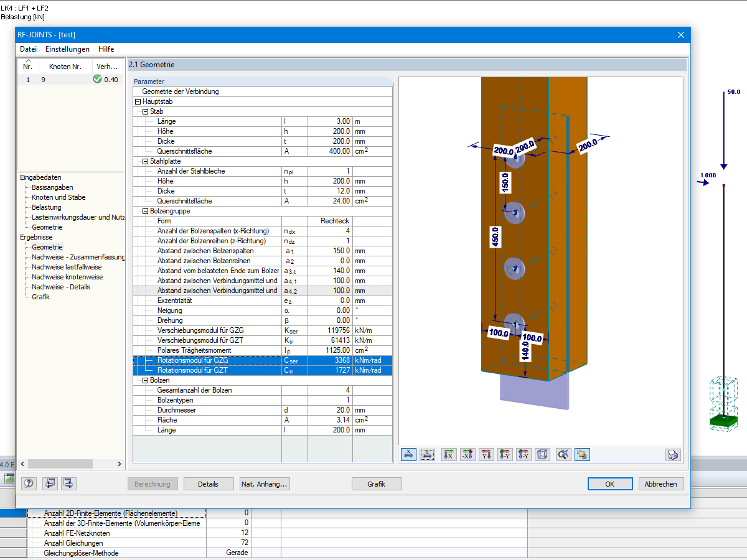Open the help question mark icon
This screenshot has width=747, height=560.
tap(29, 483)
